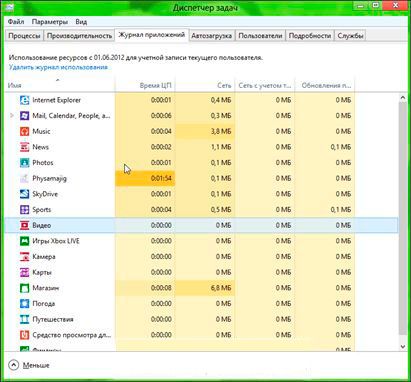This screenshot has height=382, width=411.
Task: Sort by Обновления column header
Action: [x=325, y=85]
